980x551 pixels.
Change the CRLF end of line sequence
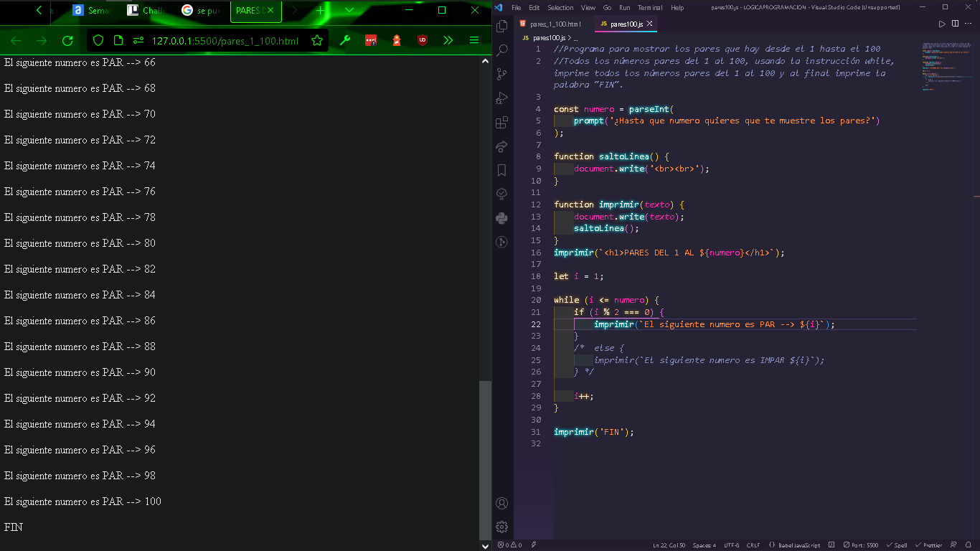coord(753,545)
